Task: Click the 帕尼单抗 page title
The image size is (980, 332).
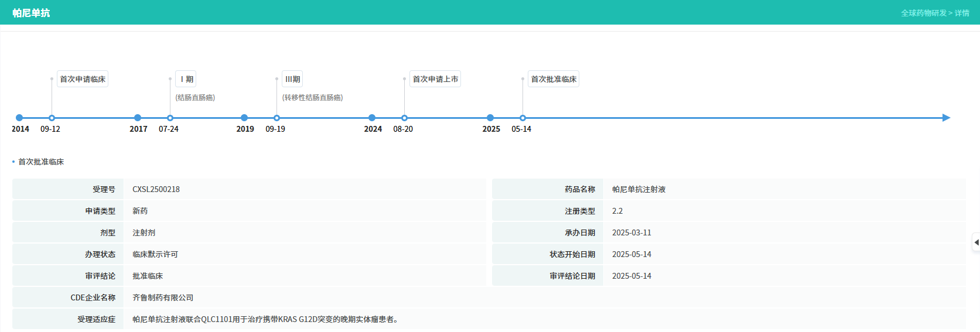Action: tap(31, 13)
